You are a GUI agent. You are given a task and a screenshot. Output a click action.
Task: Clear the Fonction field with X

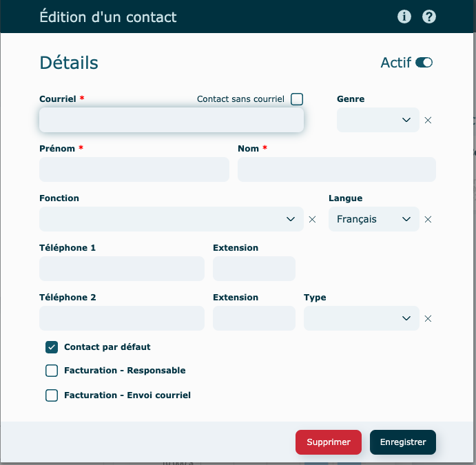tap(312, 219)
